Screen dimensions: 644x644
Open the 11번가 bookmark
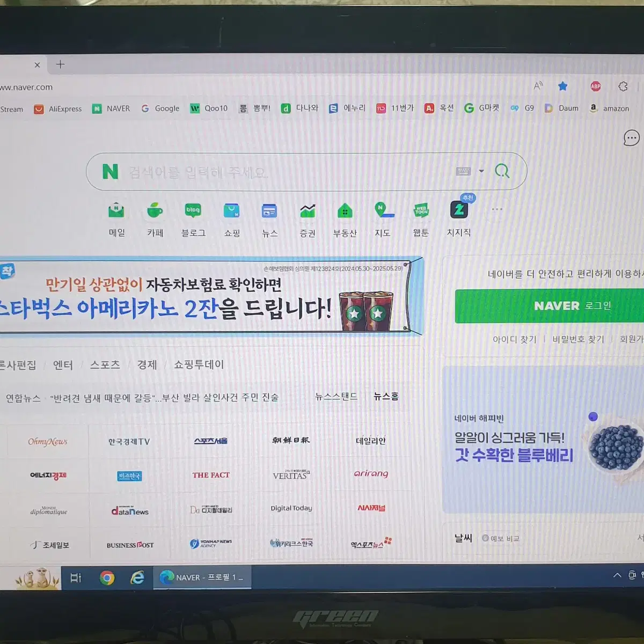395,108
